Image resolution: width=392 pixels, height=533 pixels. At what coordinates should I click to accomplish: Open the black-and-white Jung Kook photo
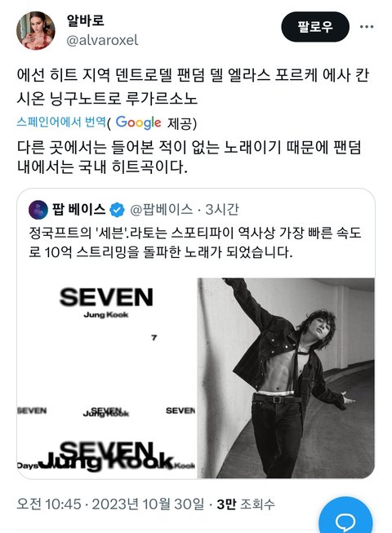(286, 378)
